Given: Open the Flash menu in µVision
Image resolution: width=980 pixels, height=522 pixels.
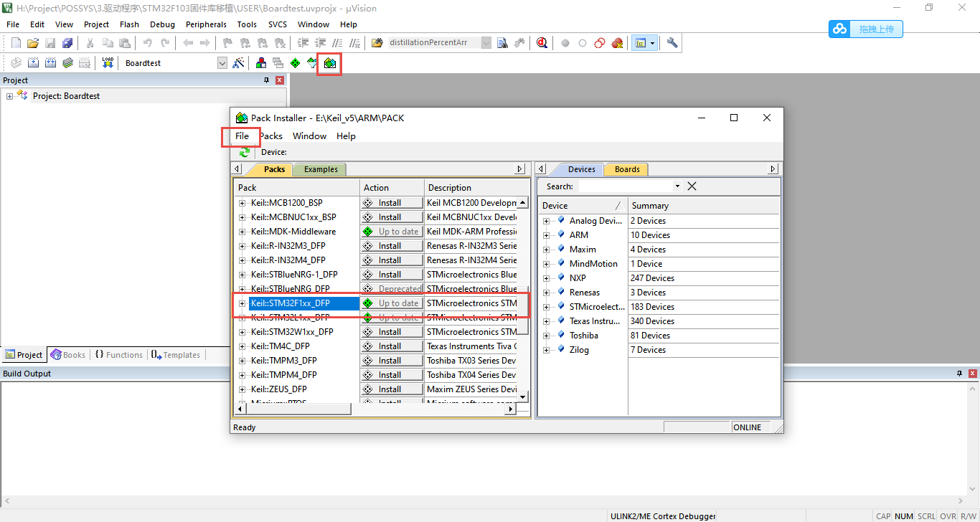Looking at the screenshot, I should point(130,24).
